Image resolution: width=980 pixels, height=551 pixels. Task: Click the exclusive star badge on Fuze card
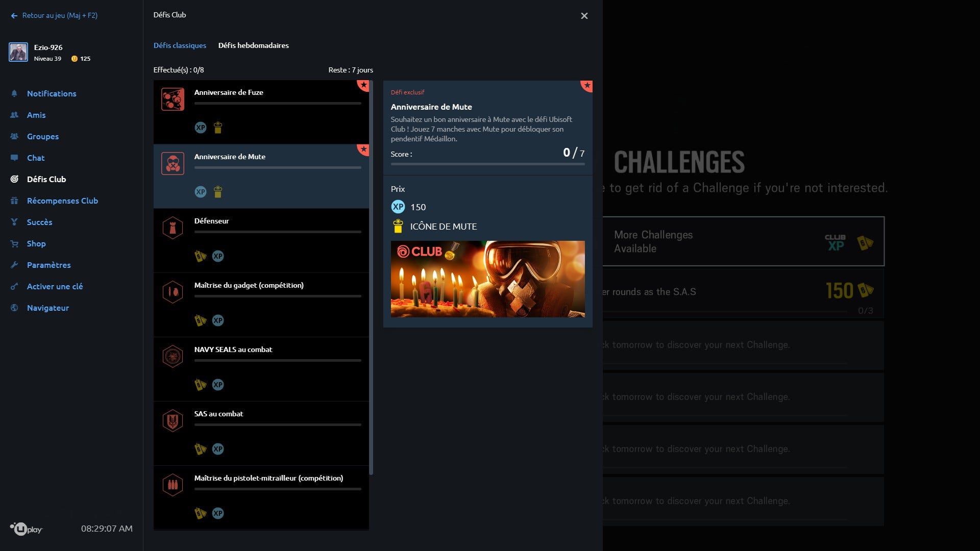click(363, 85)
